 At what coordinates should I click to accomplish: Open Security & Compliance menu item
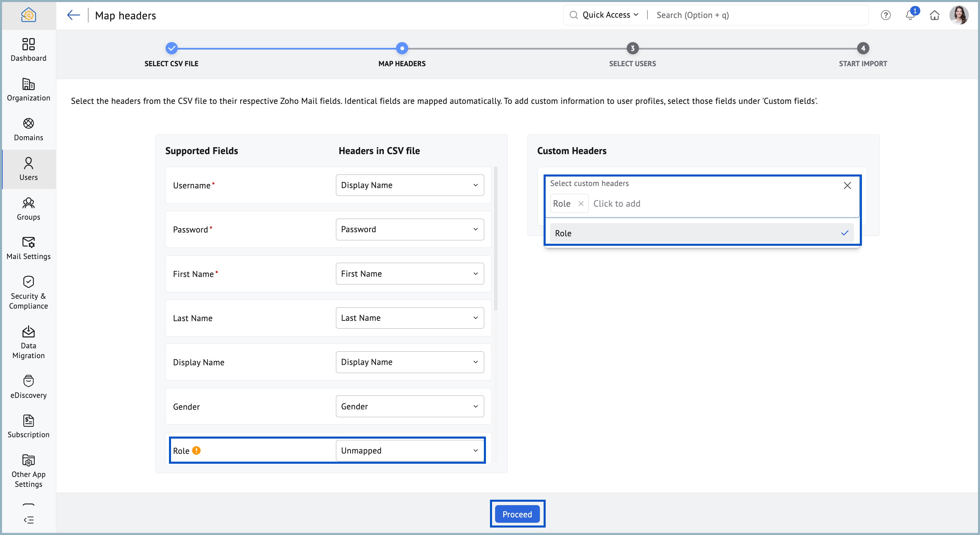point(28,292)
